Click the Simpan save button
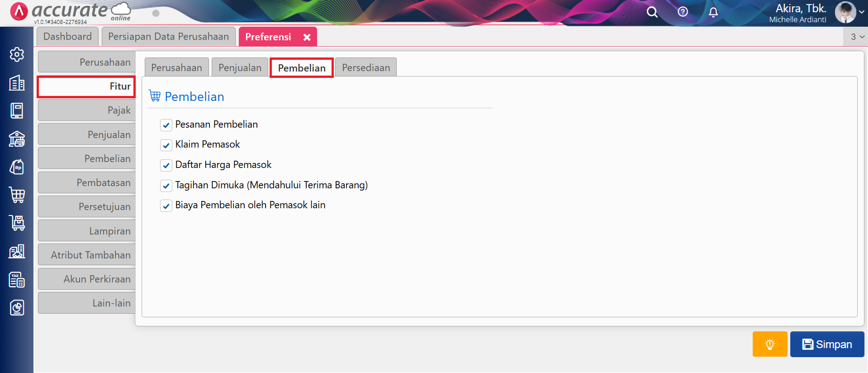868x373 pixels. [827, 344]
